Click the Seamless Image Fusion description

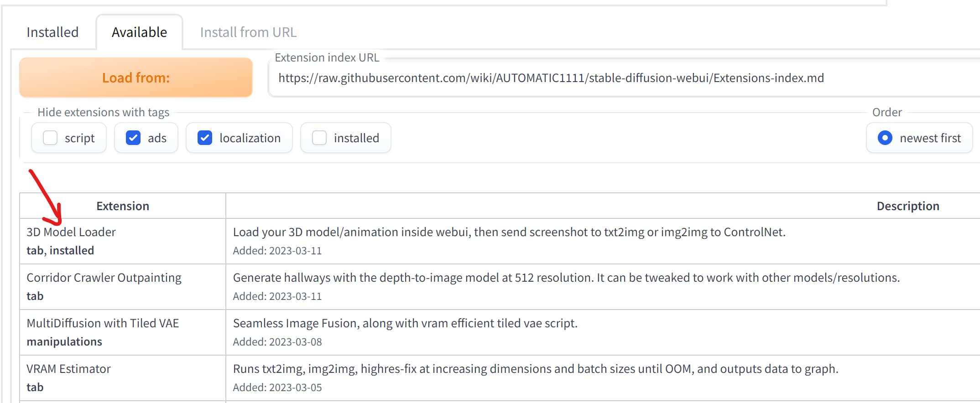(x=405, y=323)
